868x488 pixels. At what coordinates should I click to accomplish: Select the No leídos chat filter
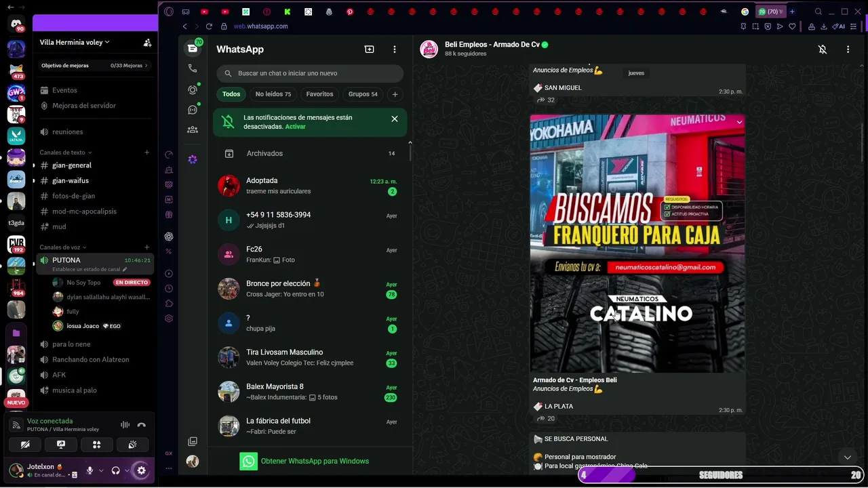click(273, 94)
